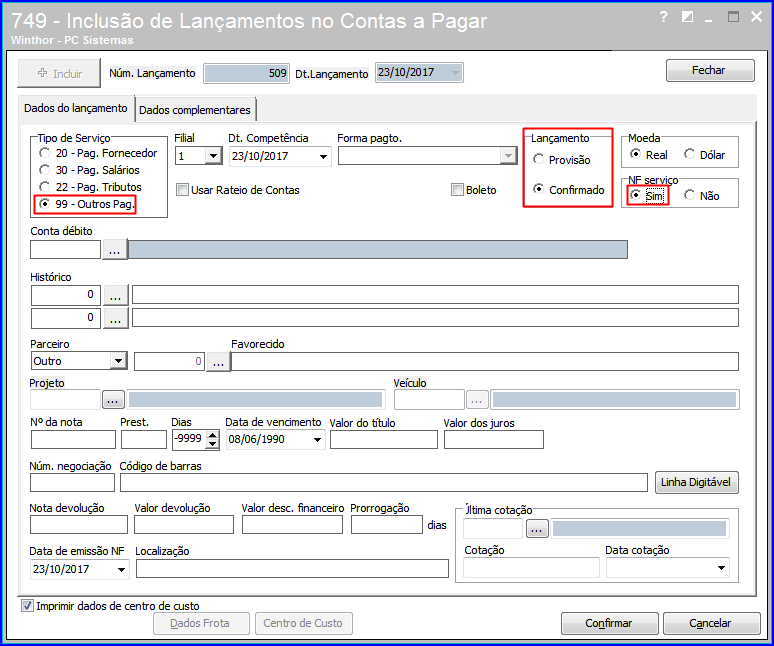Click the Valor dos juros field

tap(494, 439)
